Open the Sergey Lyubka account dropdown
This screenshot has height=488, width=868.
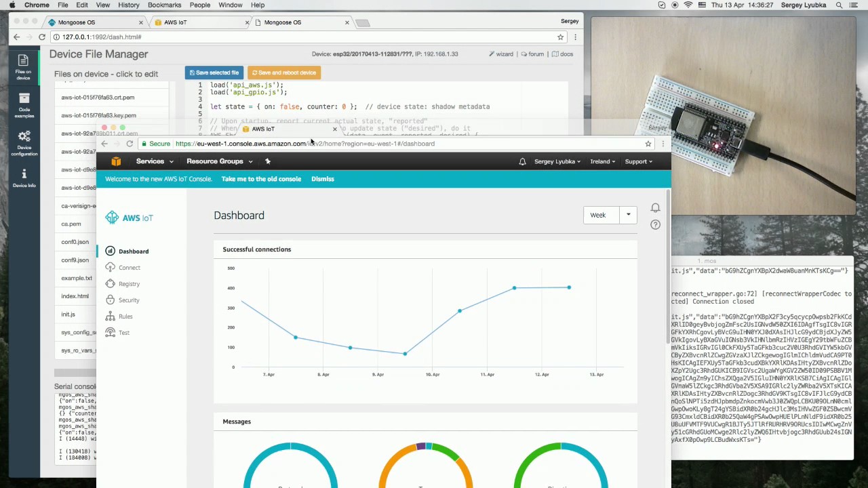(557, 161)
